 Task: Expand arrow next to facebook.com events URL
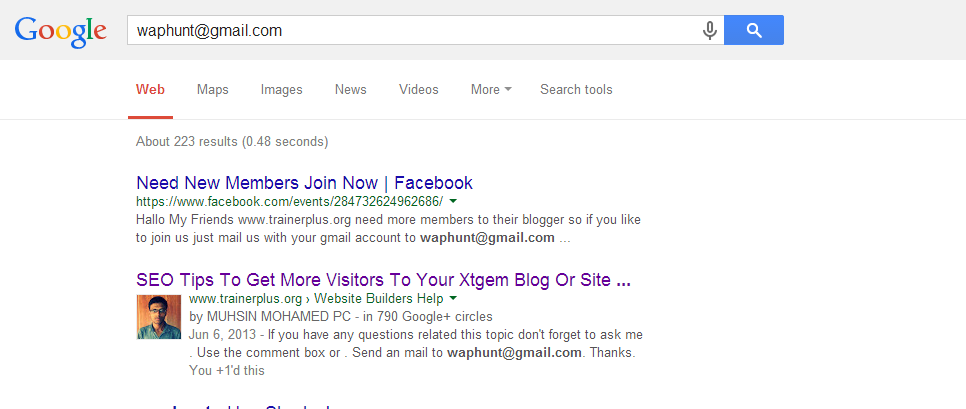(x=453, y=201)
